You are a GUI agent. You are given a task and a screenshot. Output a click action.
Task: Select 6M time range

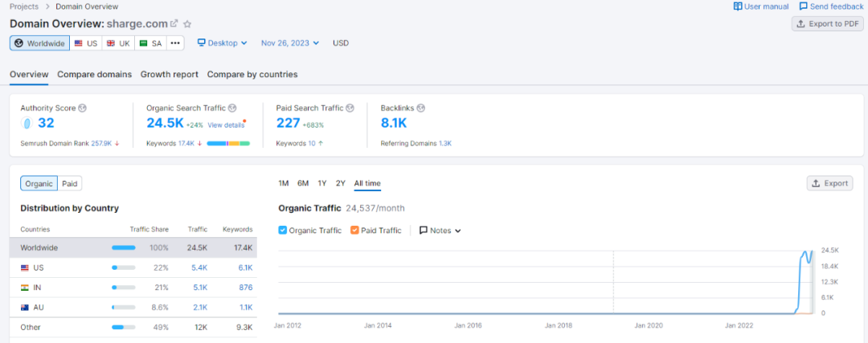tap(303, 183)
